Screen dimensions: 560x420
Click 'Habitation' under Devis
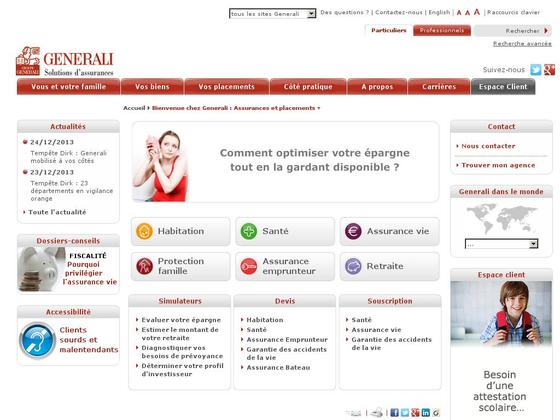pos(265,320)
